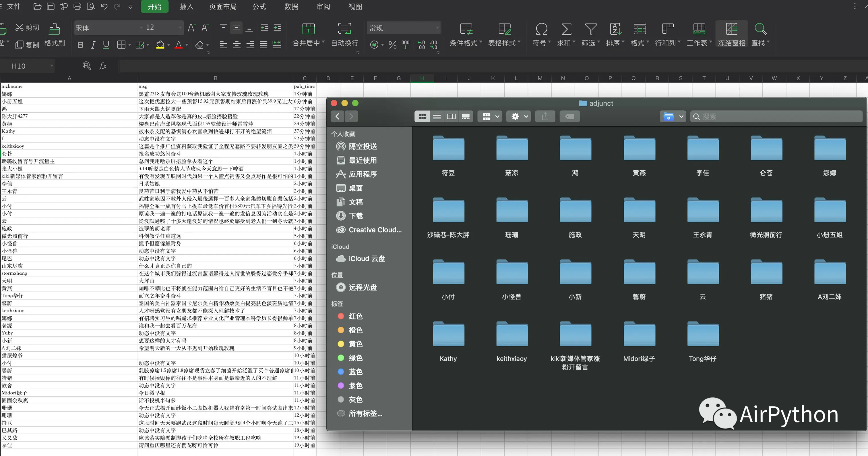Toggle bold formatting
Image resolution: width=868 pixels, height=456 pixels.
pyautogui.click(x=80, y=45)
